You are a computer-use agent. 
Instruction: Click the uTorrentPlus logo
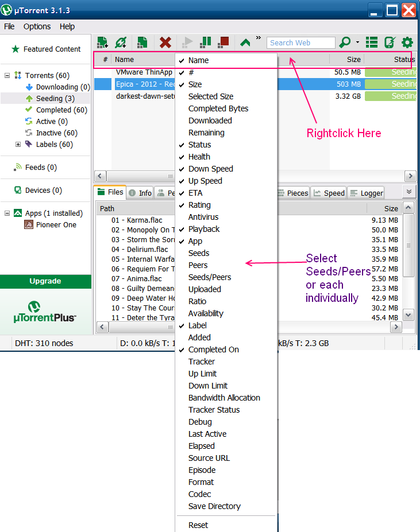[45, 312]
